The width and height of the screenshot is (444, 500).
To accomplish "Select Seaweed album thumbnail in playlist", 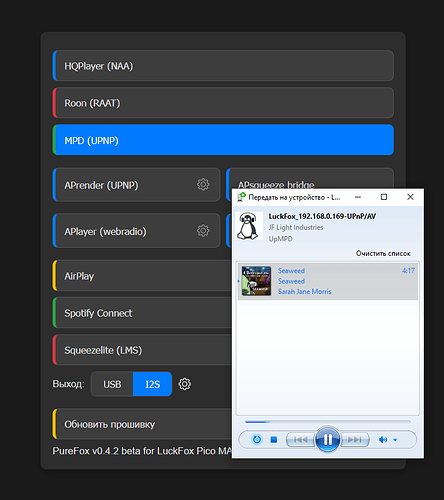I will click(256, 281).
